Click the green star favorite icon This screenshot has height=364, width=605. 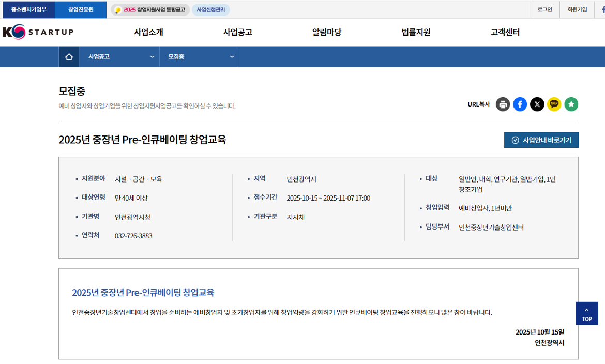(x=571, y=104)
